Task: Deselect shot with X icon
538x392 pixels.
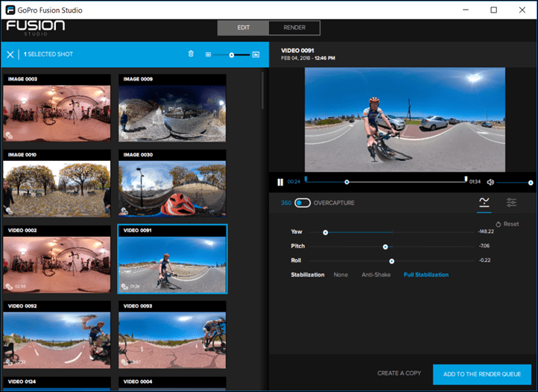Action: pos(10,54)
